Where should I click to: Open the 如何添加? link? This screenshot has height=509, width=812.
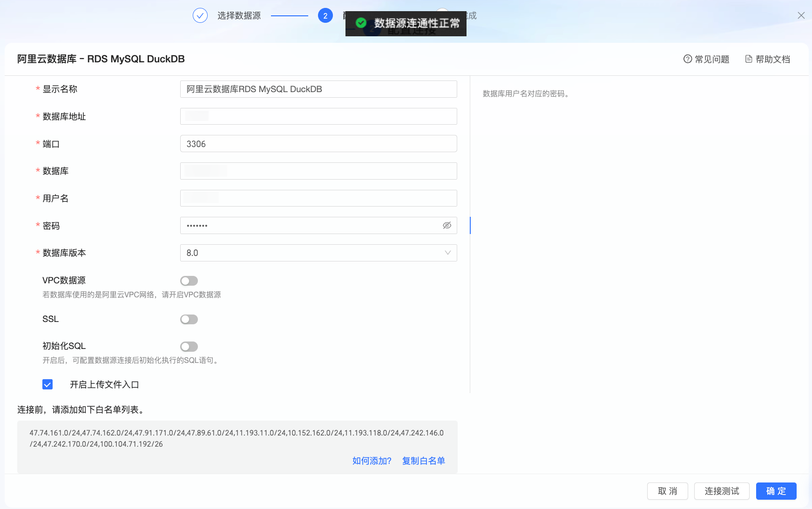pyautogui.click(x=372, y=461)
